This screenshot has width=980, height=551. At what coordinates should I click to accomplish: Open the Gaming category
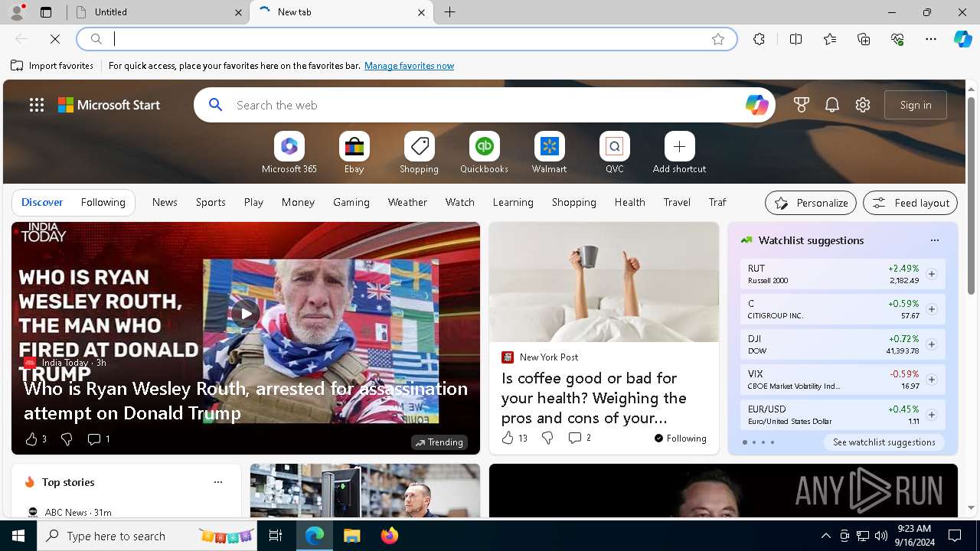tap(351, 202)
